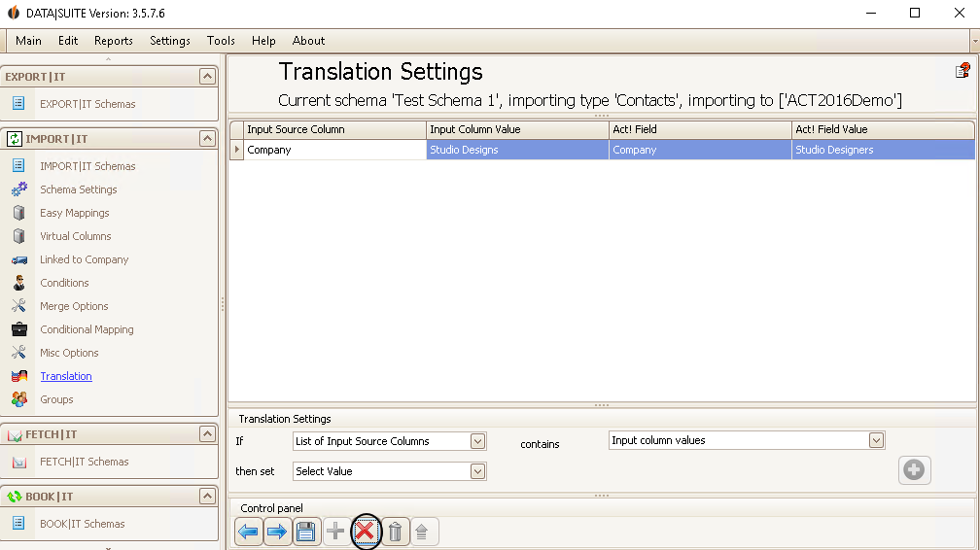980x550 pixels.
Task: Open the Input column values dropdown
Action: tap(876, 440)
